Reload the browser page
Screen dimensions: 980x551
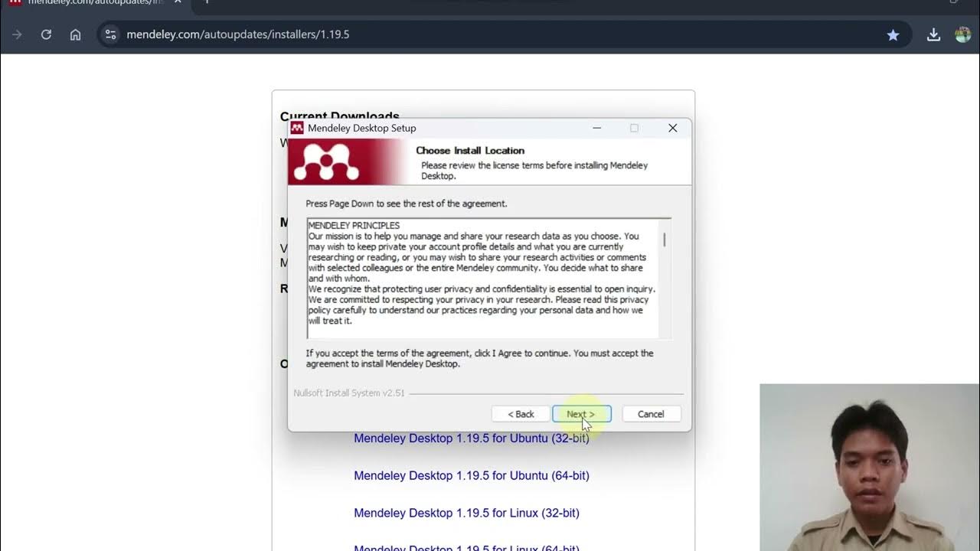click(46, 34)
